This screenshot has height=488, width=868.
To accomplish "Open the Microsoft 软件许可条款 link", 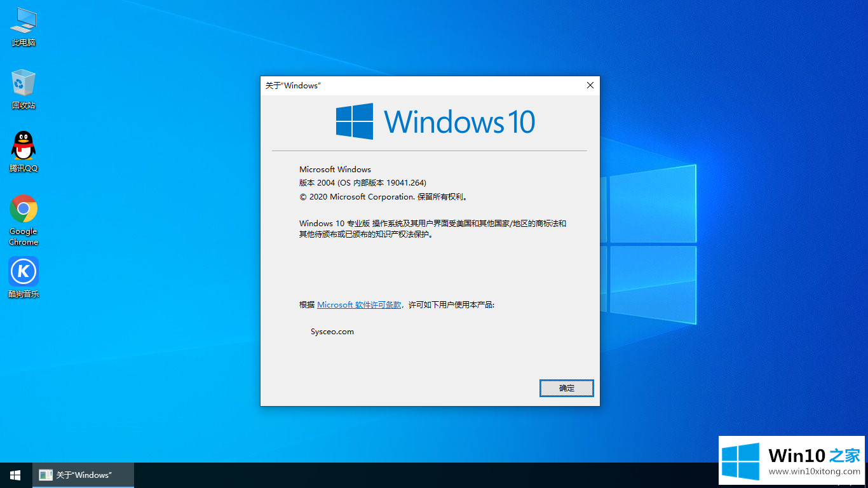I will coord(359,305).
